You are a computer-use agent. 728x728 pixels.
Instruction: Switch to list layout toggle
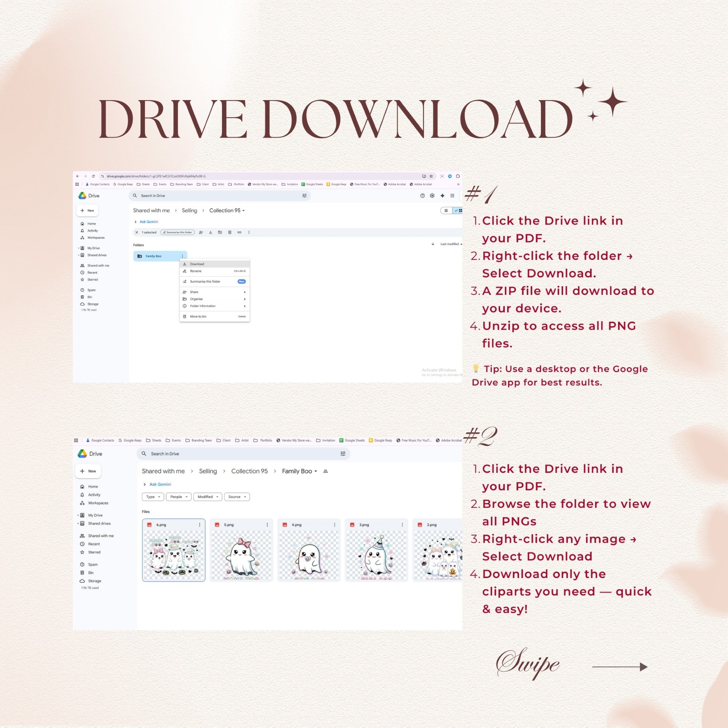(x=446, y=211)
